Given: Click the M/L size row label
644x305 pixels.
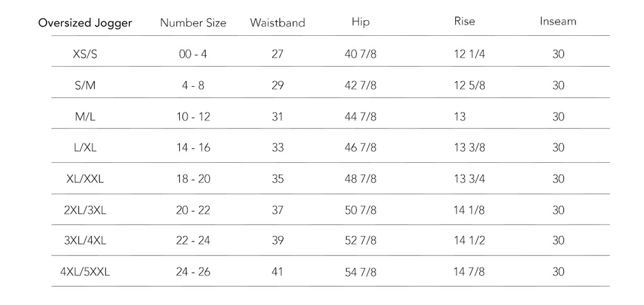Looking at the screenshot, I should point(85,116).
